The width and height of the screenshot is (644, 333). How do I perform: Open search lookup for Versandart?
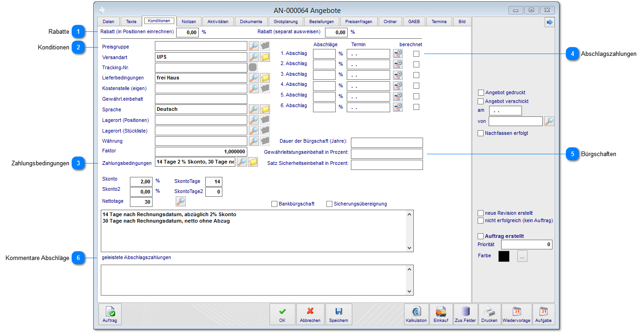pyautogui.click(x=254, y=57)
